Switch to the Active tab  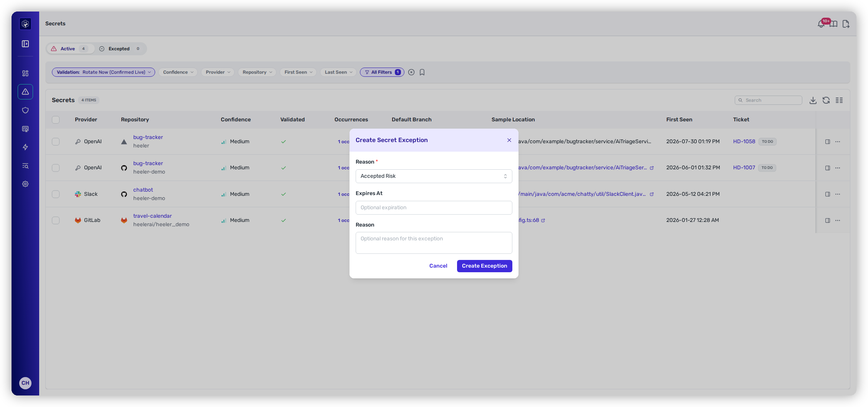(70, 49)
